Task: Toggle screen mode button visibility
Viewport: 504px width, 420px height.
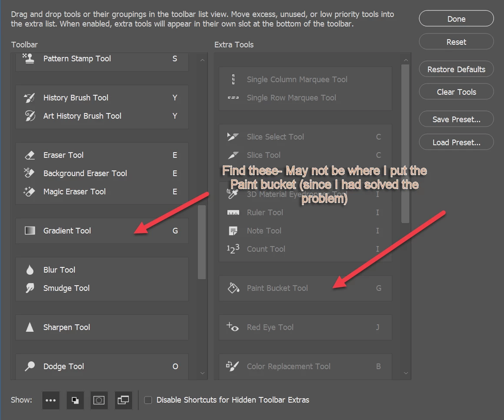Action: tap(123, 400)
